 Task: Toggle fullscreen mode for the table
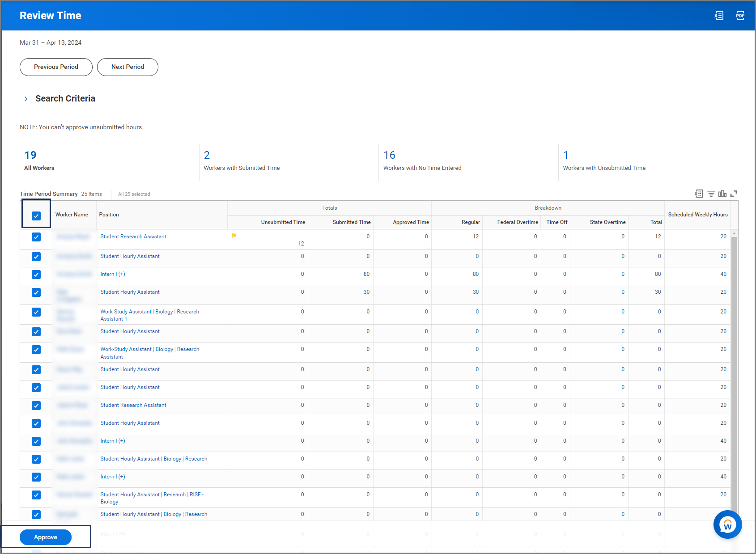coord(734,194)
